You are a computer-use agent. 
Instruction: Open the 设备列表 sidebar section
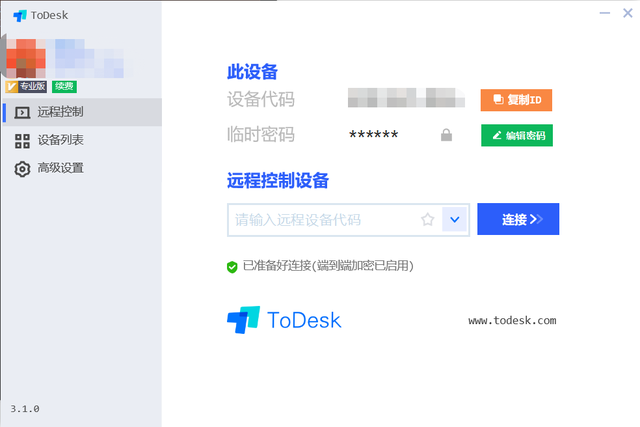(x=82, y=140)
